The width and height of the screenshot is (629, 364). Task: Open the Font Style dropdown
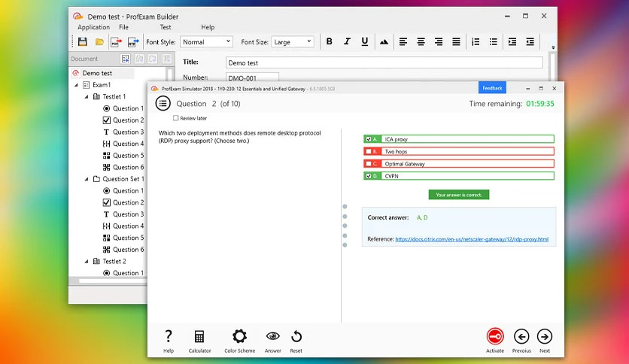(206, 41)
